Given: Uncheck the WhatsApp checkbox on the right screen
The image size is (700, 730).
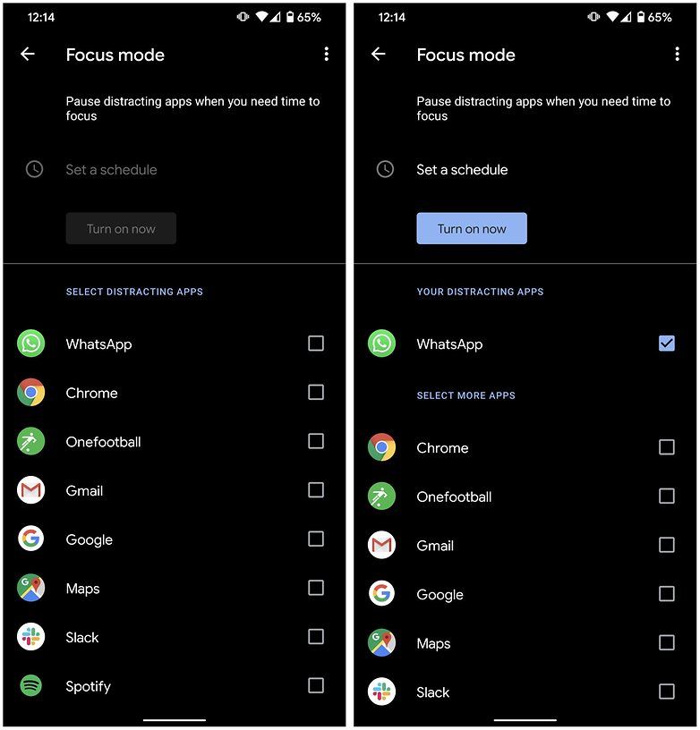Looking at the screenshot, I should (x=667, y=344).
